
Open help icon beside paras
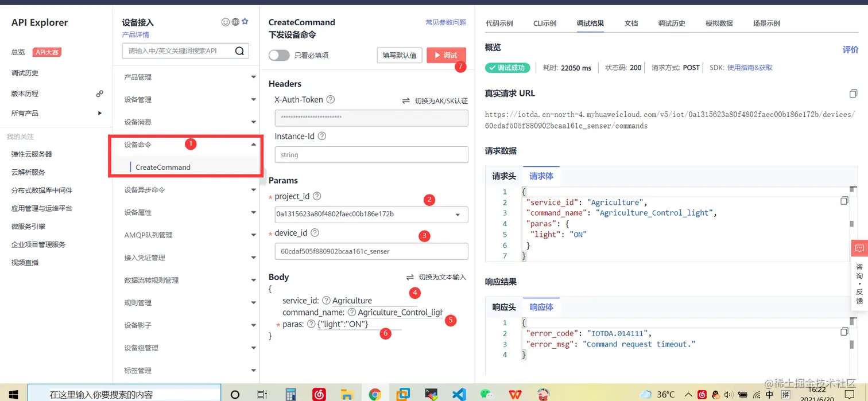[x=311, y=324]
